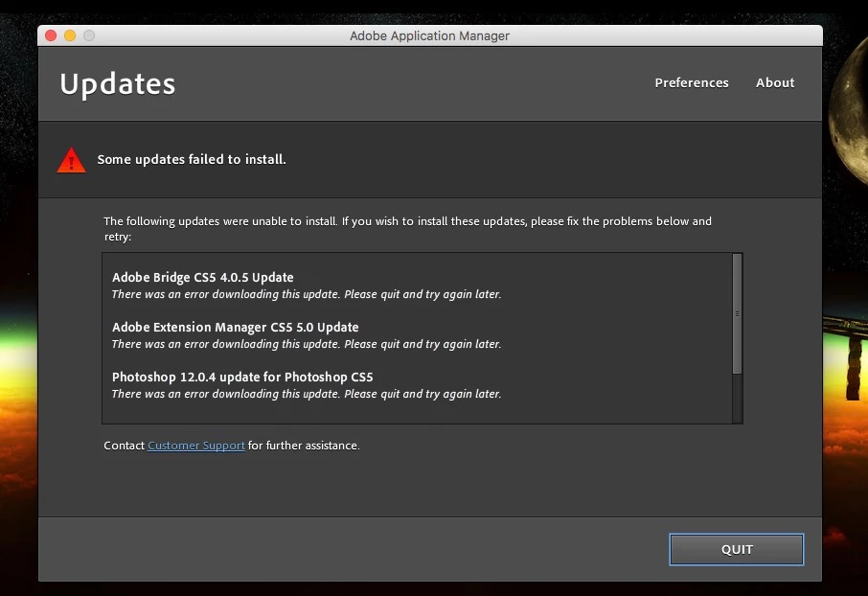The width and height of the screenshot is (868, 596).
Task: Follow the Customer Support link
Action: coord(196,446)
